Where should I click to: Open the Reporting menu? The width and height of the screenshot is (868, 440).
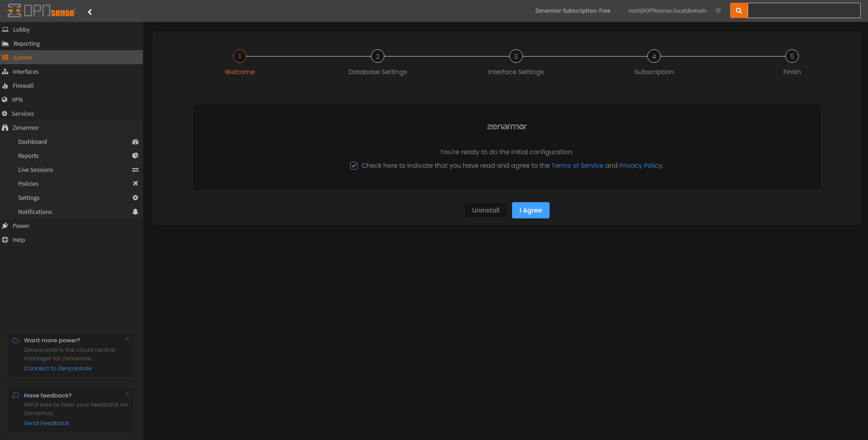point(71,43)
